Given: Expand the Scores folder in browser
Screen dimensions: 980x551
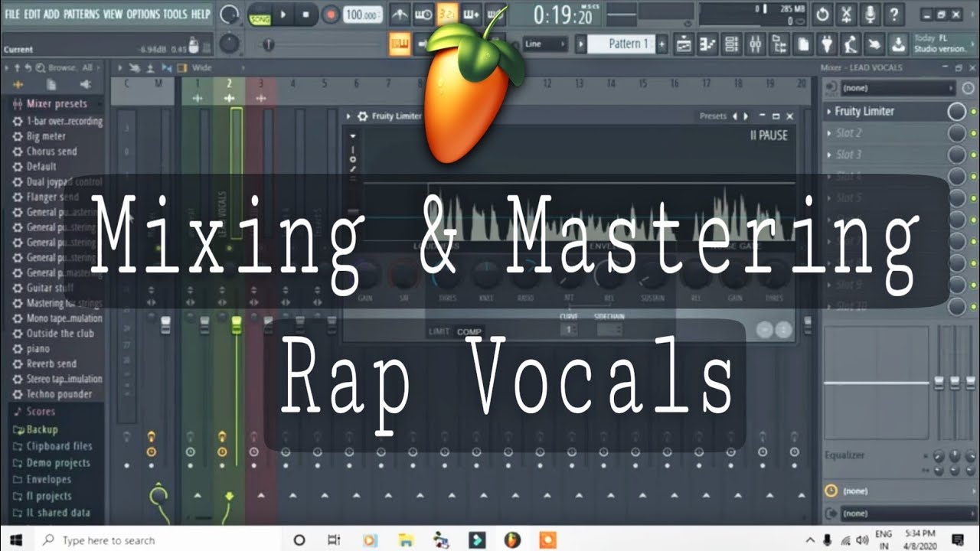Looking at the screenshot, I should [41, 412].
